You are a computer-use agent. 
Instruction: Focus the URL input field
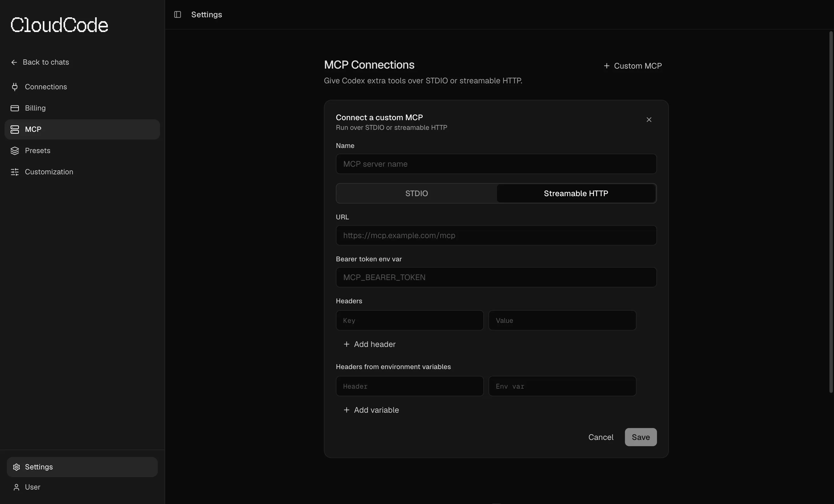pyautogui.click(x=496, y=236)
